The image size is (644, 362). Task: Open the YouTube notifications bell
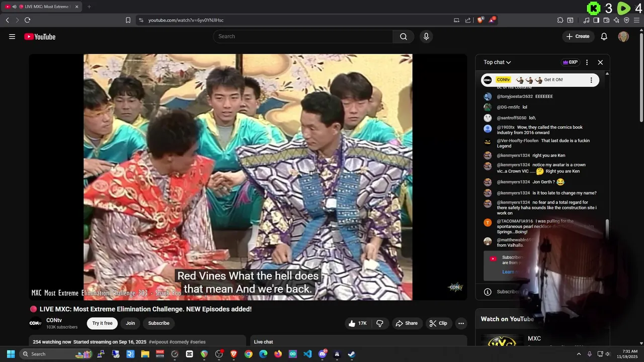[x=604, y=36]
